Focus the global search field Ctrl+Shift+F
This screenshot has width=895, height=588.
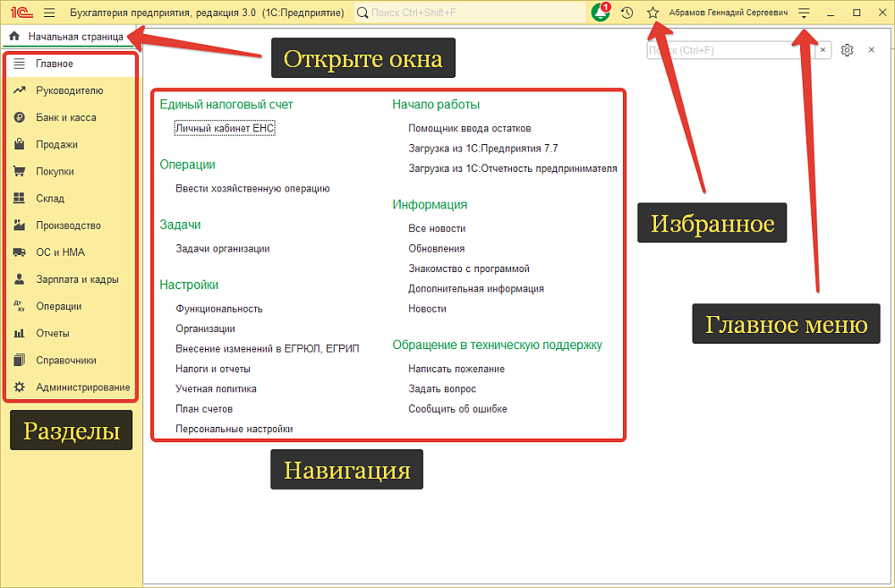[x=471, y=13]
